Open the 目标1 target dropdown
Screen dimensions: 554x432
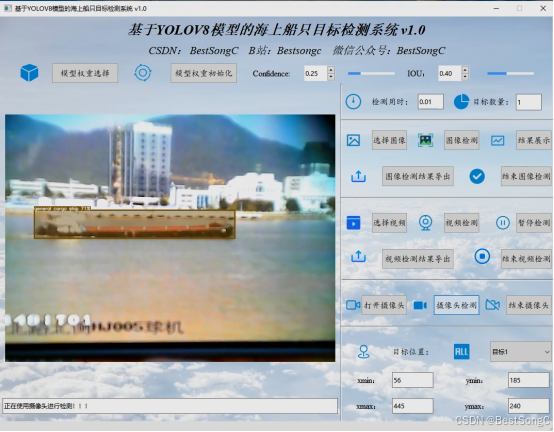520,352
